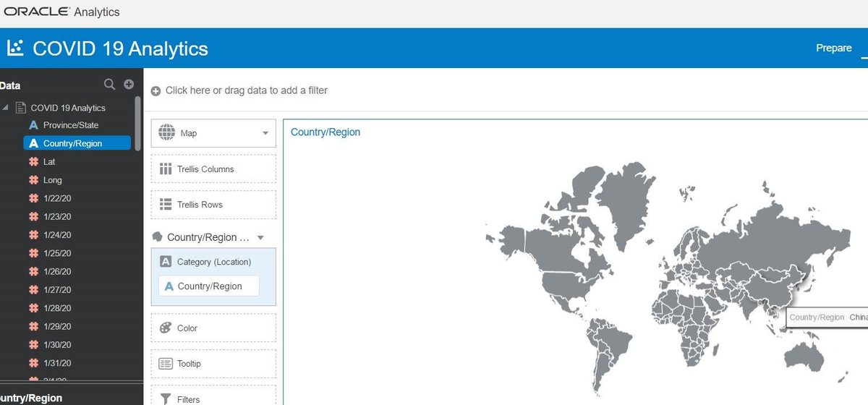868x405 pixels.
Task: Click the Lat measure hash icon
Action: tap(33, 162)
